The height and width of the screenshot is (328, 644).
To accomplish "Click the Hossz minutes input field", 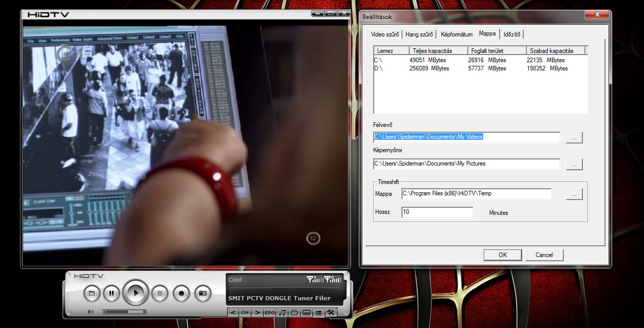I will 437,212.
